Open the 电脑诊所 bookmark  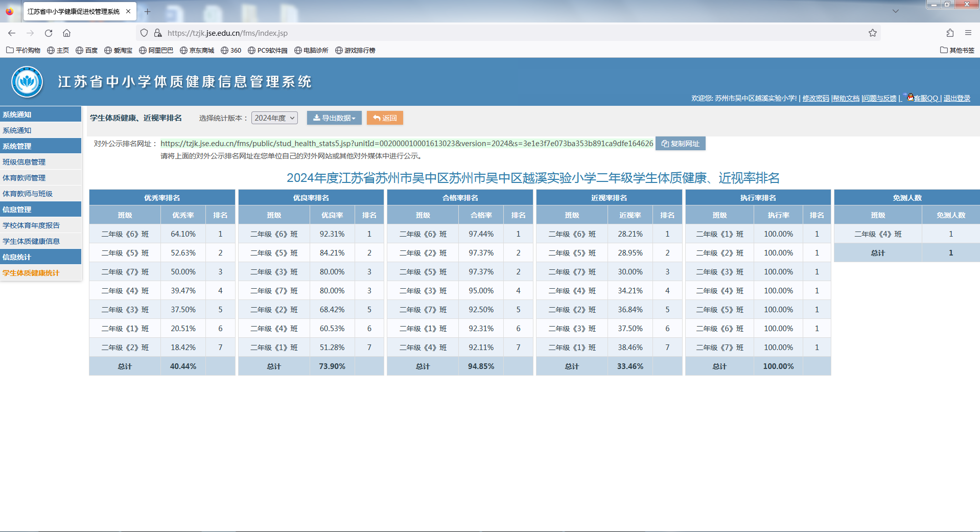click(311, 50)
